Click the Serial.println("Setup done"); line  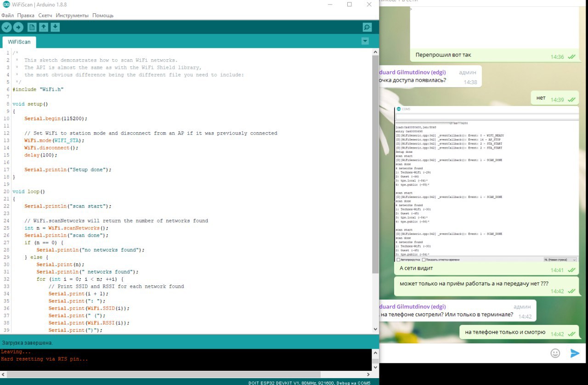pos(68,170)
